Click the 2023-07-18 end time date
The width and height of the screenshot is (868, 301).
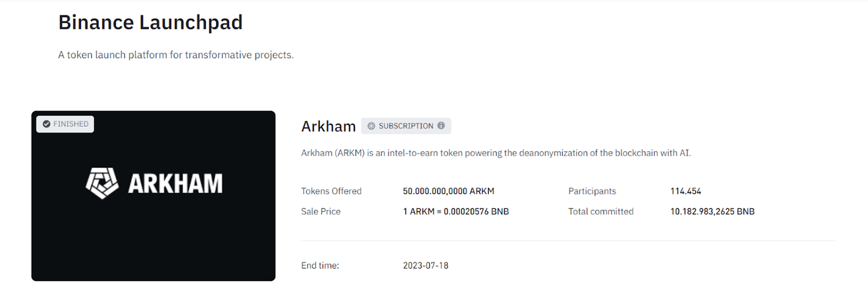point(425,265)
